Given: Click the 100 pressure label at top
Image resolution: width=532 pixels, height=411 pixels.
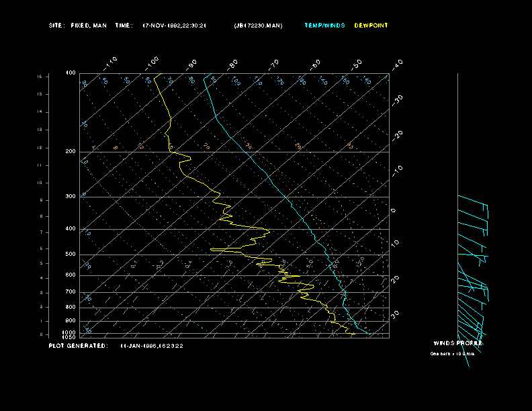Looking at the screenshot, I should point(71,73).
